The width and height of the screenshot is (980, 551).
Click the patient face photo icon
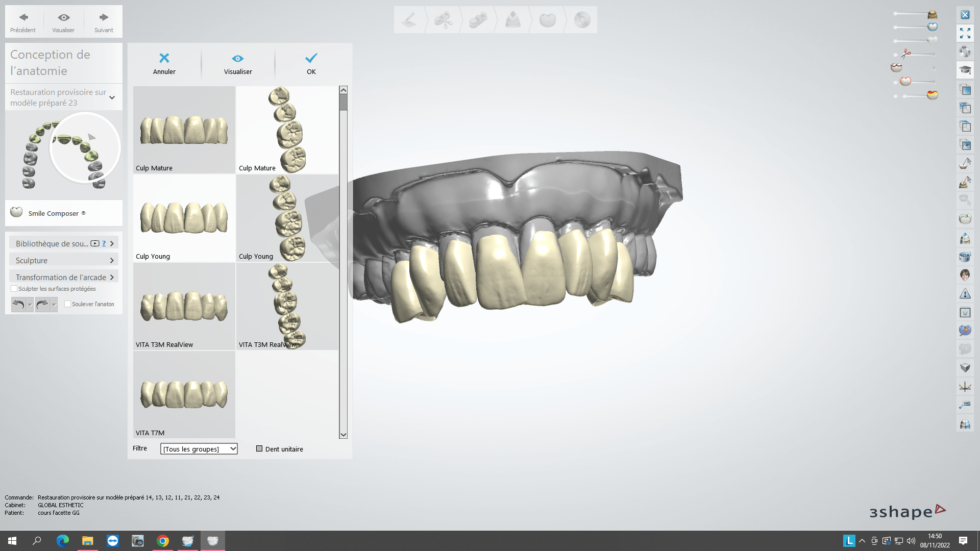click(x=965, y=275)
